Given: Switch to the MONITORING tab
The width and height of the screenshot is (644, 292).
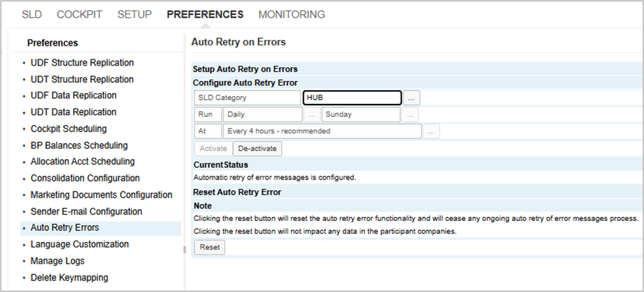Looking at the screenshot, I should (x=291, y=14).
